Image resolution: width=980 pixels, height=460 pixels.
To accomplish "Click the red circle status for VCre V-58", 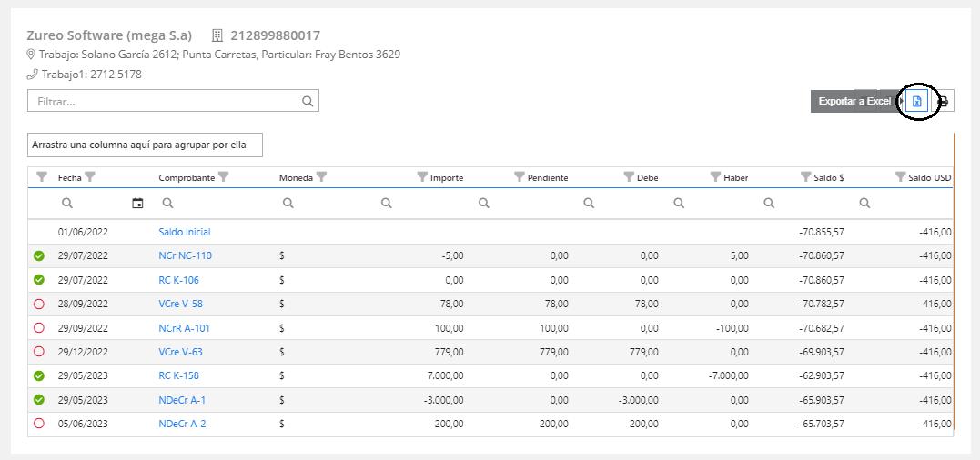I will [x=39, y=304].
